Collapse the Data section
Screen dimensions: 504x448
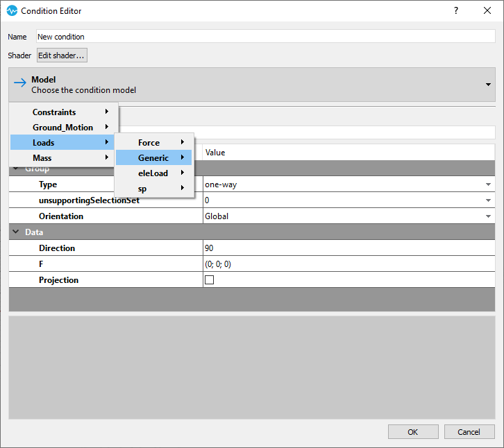pyautogui.click(x=16, y=232)
